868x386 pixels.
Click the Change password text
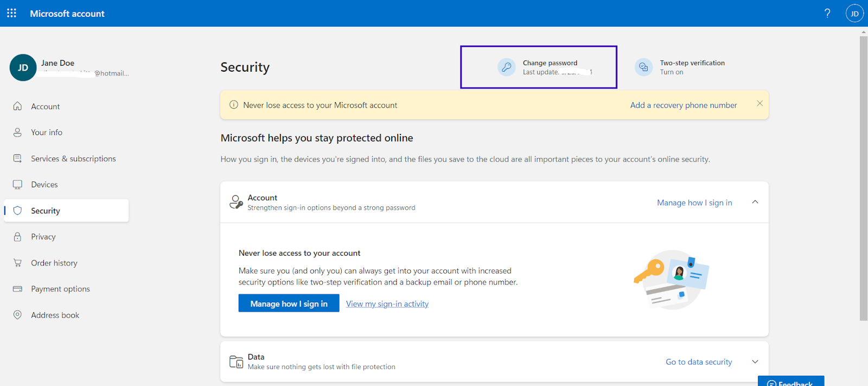[x=550, y=63]
